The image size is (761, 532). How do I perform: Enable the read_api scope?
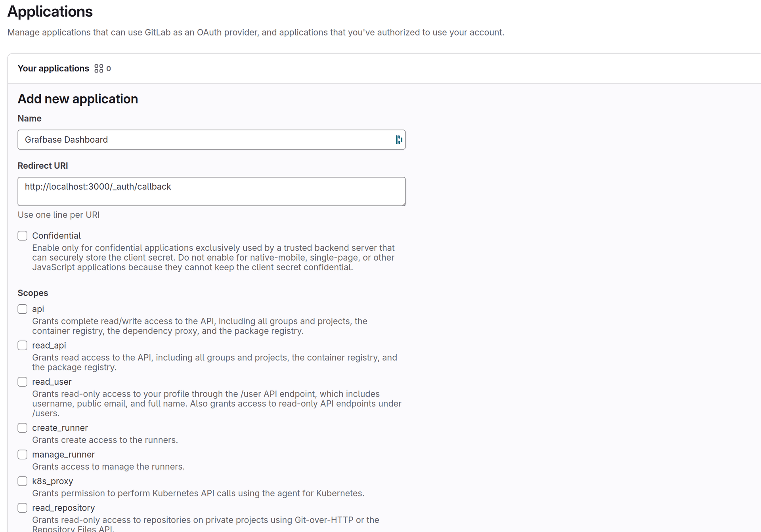click(x=22, y=345)
